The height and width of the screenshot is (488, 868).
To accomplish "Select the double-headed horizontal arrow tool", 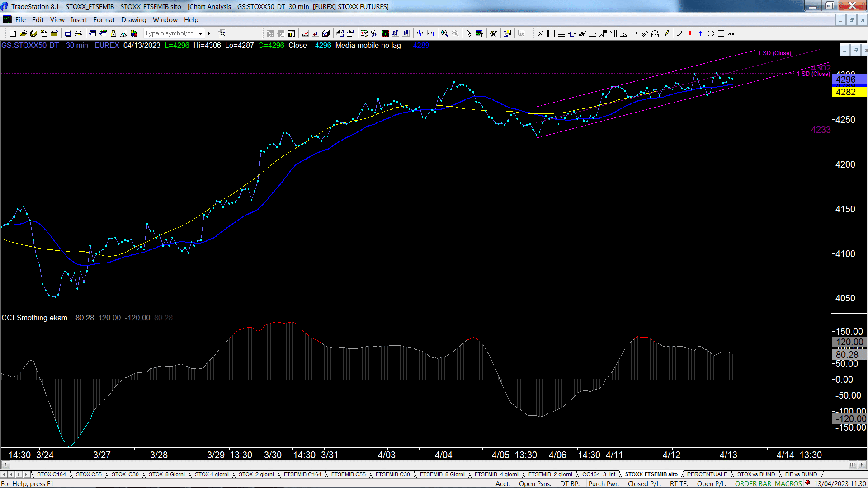I will (634, 33).
